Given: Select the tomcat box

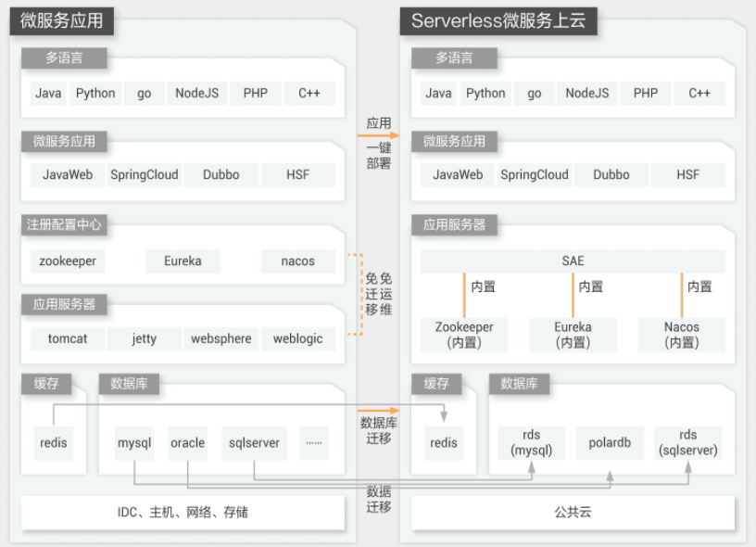Looking at the screenshot, I should pos(68,338).
